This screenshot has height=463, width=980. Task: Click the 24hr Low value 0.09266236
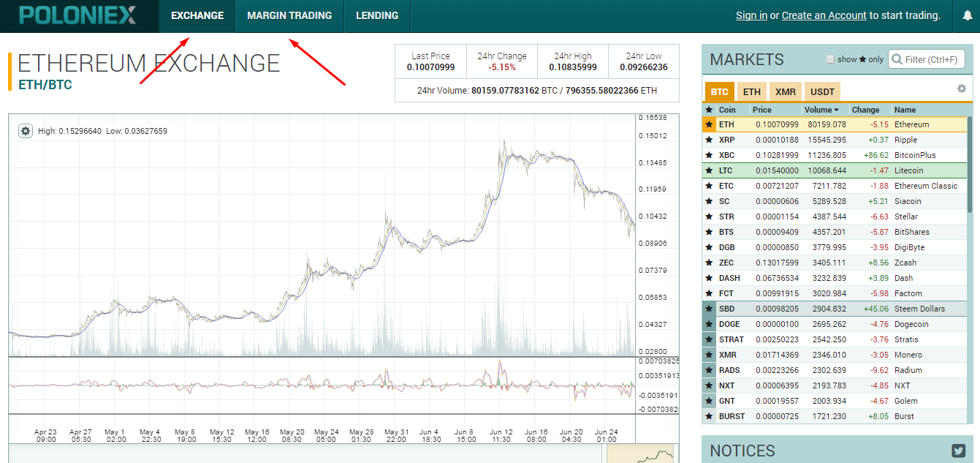pos(644,67)
